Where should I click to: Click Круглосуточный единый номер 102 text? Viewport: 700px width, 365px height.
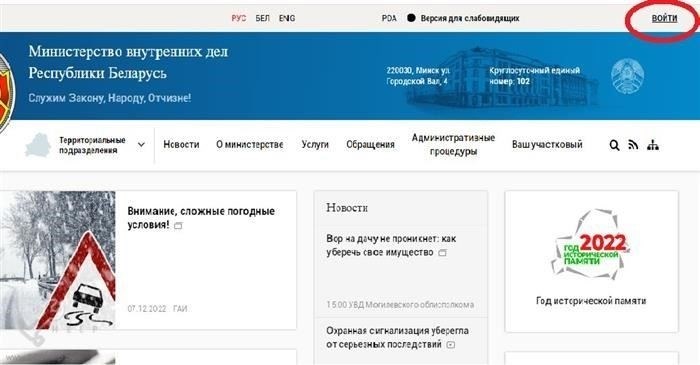coord(534,76)
